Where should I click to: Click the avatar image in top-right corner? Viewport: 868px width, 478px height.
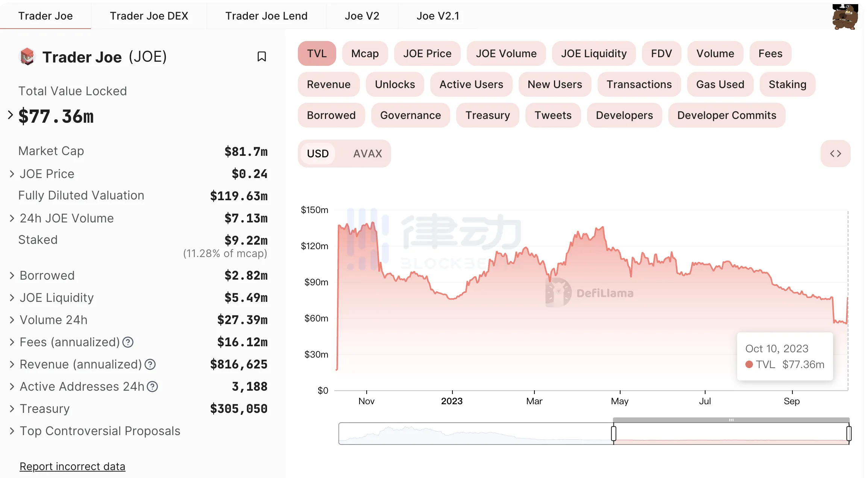click(845, 17)
